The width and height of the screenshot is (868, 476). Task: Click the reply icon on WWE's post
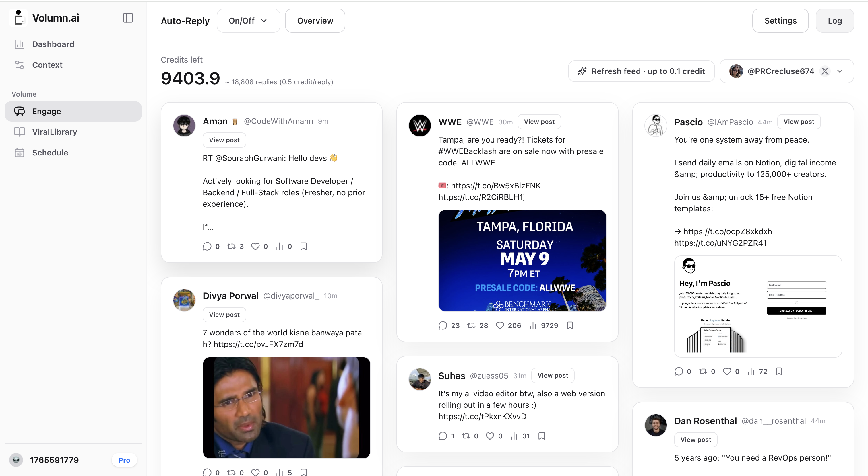pos(442,325)
